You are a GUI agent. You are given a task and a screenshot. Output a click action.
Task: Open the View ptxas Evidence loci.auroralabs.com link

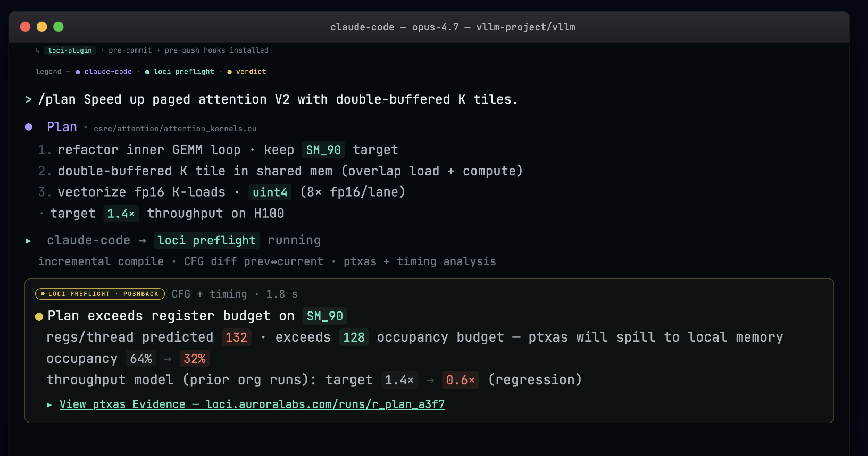click(x=252, y=404)
